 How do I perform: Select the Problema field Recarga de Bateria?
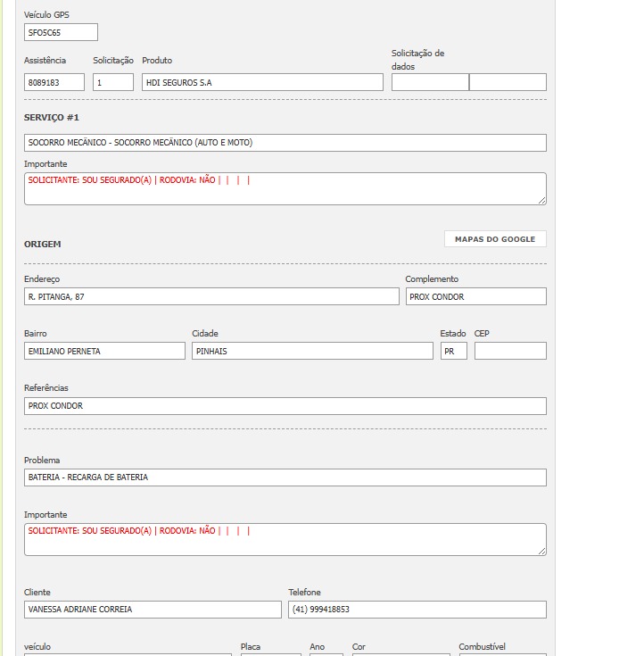tap(285, 477)
